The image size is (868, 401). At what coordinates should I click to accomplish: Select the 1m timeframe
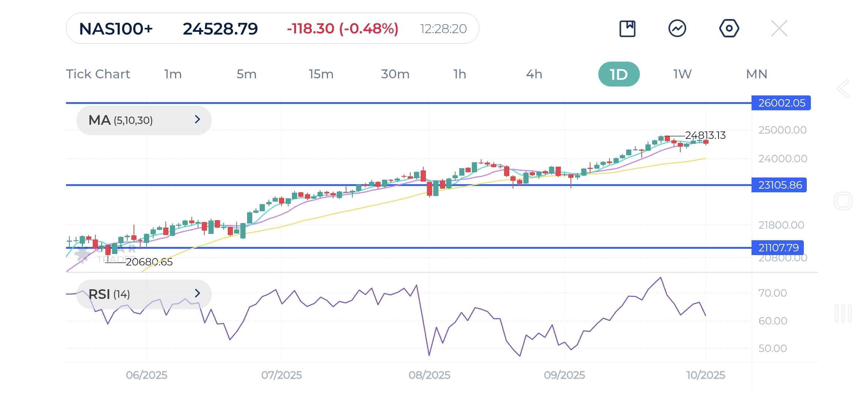tap(173, 74)
